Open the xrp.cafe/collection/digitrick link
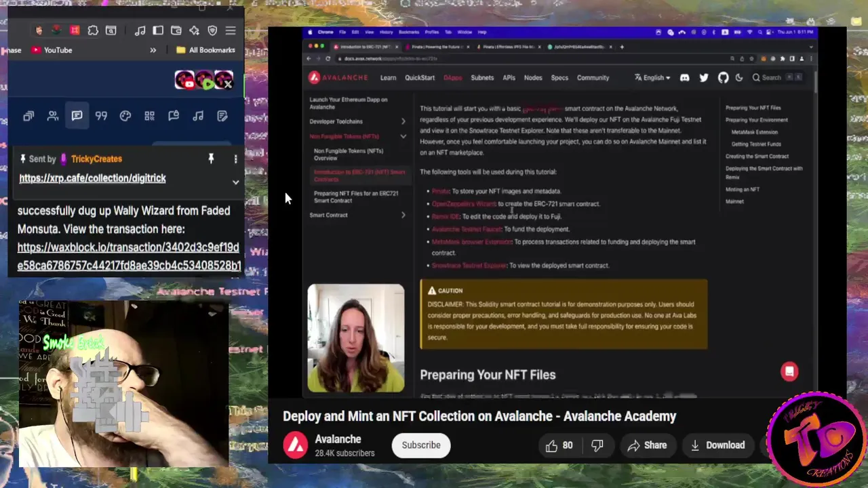The height and width of the screenshot is (488, 868). point(92,178)
